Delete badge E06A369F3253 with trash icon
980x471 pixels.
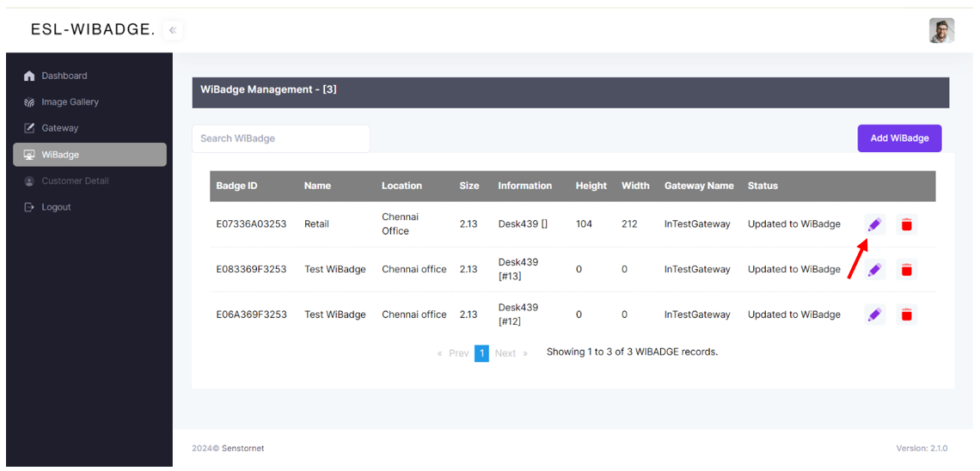[906, 315]
